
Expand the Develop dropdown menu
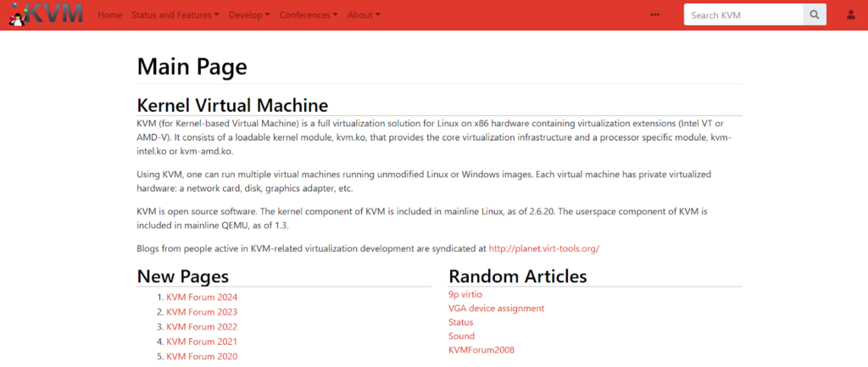[249, 15]
